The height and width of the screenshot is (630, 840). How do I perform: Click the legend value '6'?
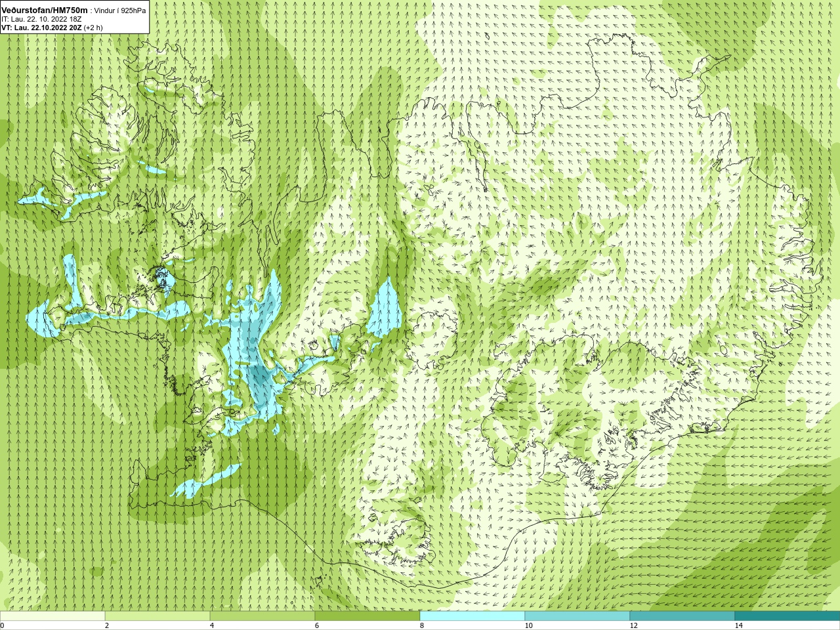pos(317,625)
